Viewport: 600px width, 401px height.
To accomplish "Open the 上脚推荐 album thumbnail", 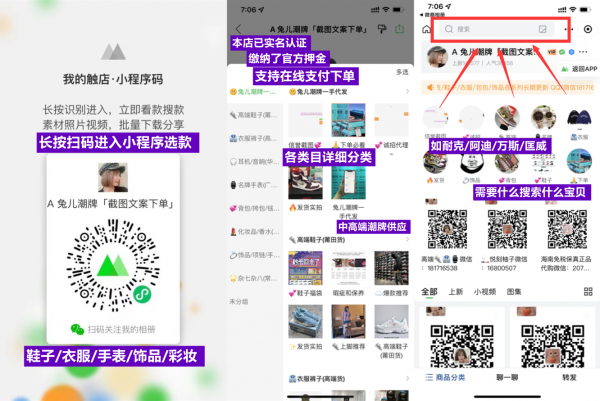I will click(348, 321).
